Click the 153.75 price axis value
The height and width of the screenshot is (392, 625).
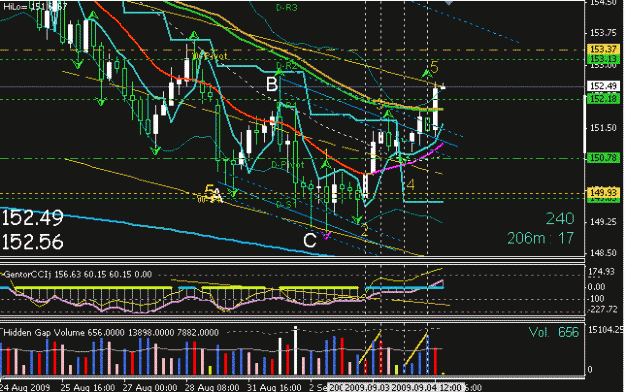coord(604,33)
